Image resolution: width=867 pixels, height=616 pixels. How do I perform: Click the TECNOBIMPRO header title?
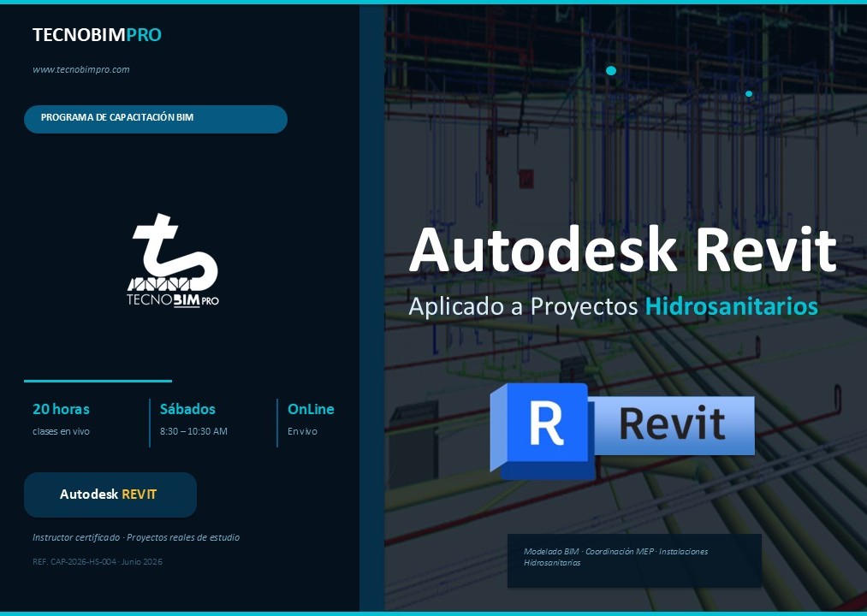click(x=97, y=34)
